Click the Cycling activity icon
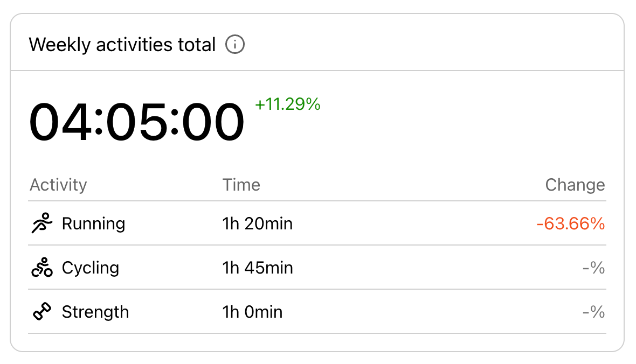The height and width of the screenshot is (364, 636). [x=42, y=268]
